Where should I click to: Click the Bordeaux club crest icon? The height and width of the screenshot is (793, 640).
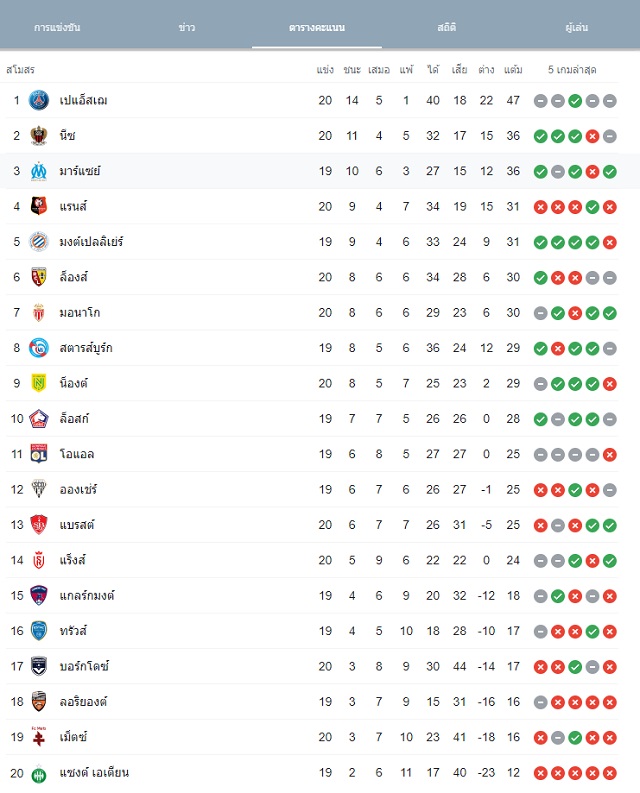tap(39, 667)
